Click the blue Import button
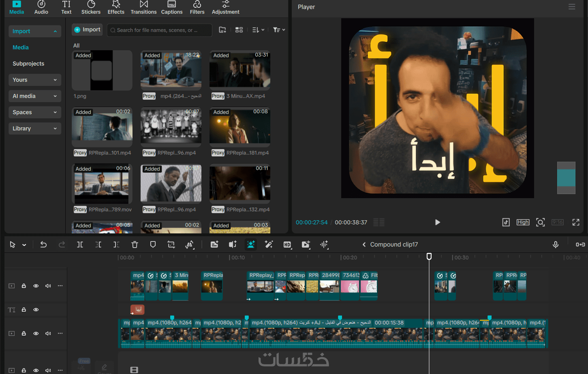The width and height of the screenshot is (588, 374). [x=87, y=30]
